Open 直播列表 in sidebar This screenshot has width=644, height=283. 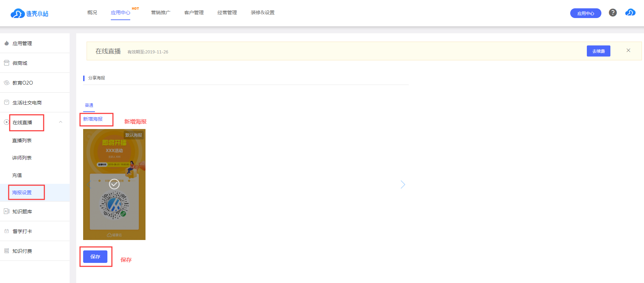(x=22, y=140)
